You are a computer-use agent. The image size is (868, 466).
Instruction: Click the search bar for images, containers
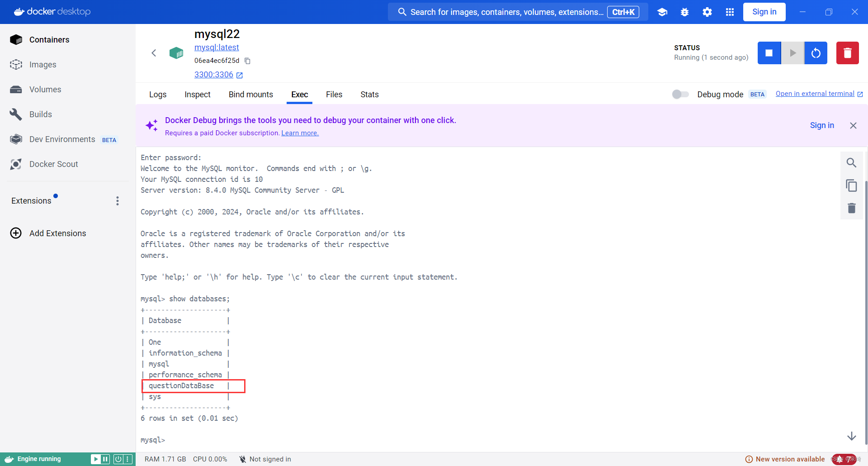pos(518,12)
